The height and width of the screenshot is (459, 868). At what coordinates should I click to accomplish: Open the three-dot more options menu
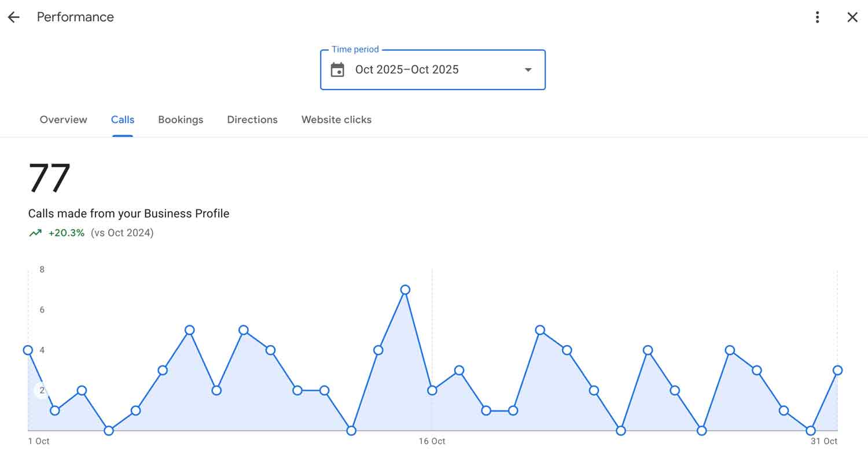click(817, 17)
